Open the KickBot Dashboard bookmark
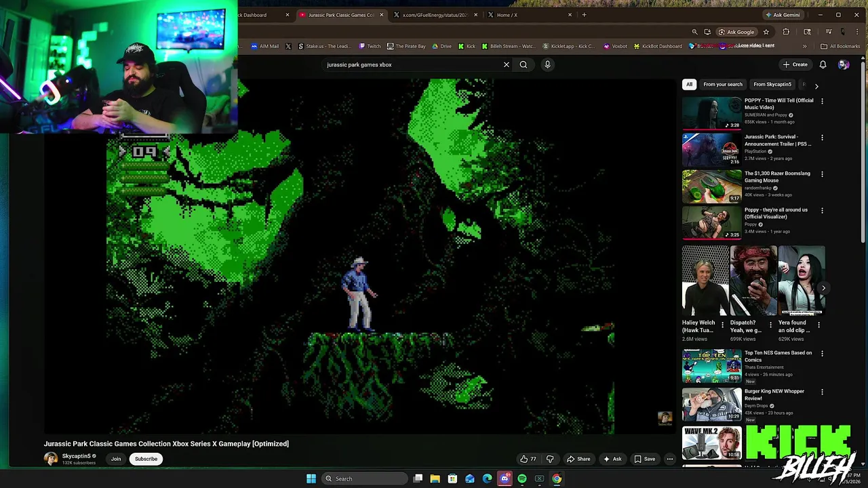This screenshot has height=488, width=868. coord(658,46)
